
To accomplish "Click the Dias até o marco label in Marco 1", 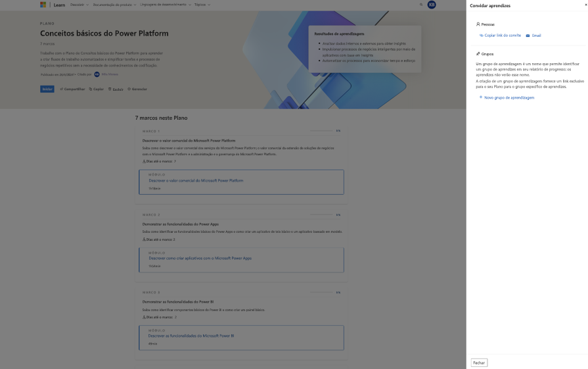I will (x=160, y=161).
